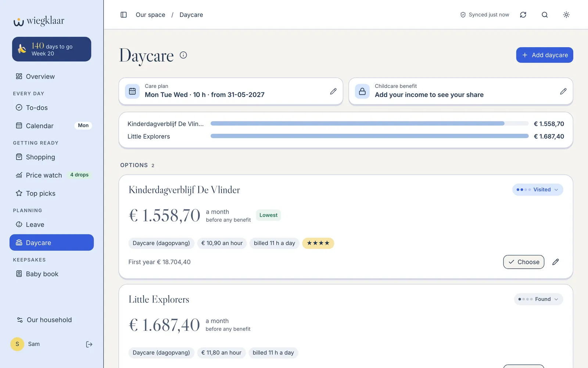This screenshot has width=588, height=368.
Task: Open the Visited status dropdown
Action: click(538, 190)
